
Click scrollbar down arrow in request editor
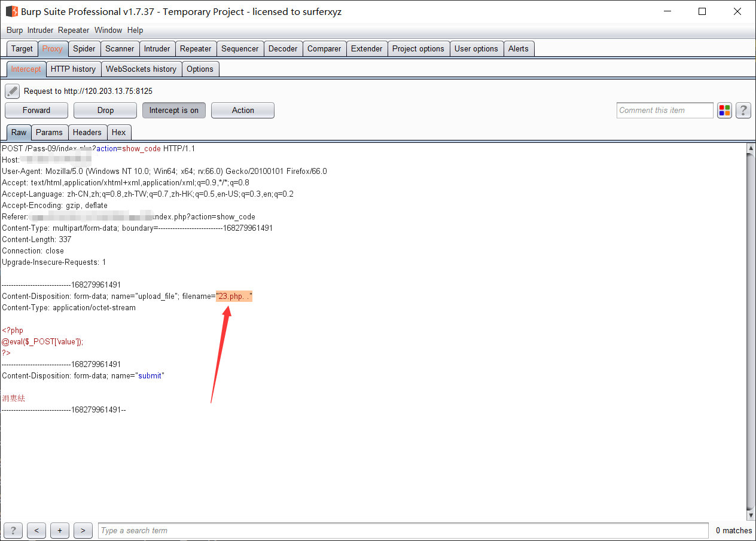(751, 515)
